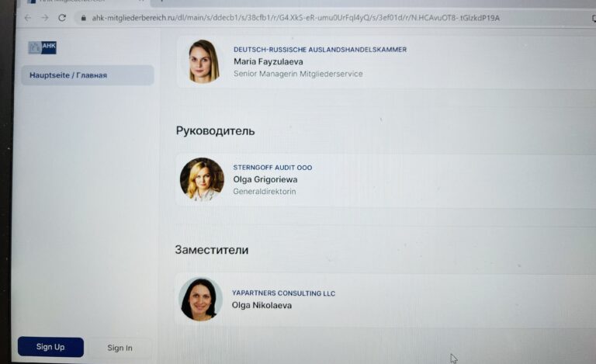Click Deutsch-Russische Auslandshandelskammer company label
This screenshot has height=364, width=596.
click(x=320, y=50)
